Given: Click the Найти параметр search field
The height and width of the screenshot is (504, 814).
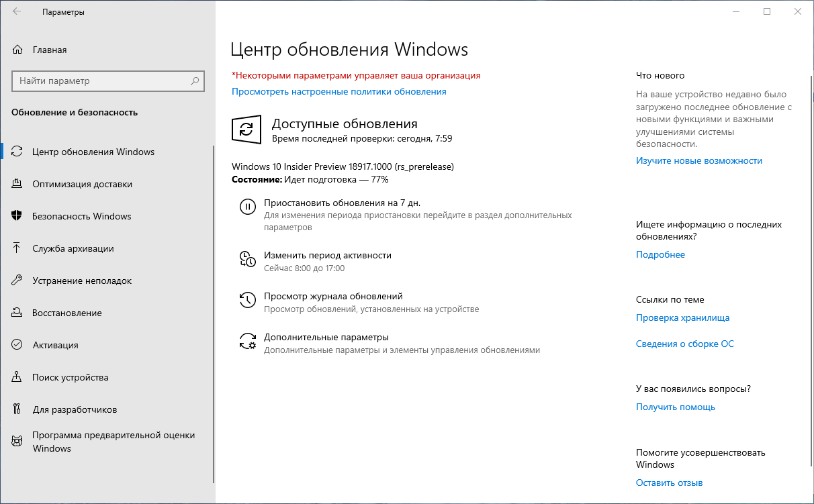Looking at the screenshot, I should [x=107, y=81].
